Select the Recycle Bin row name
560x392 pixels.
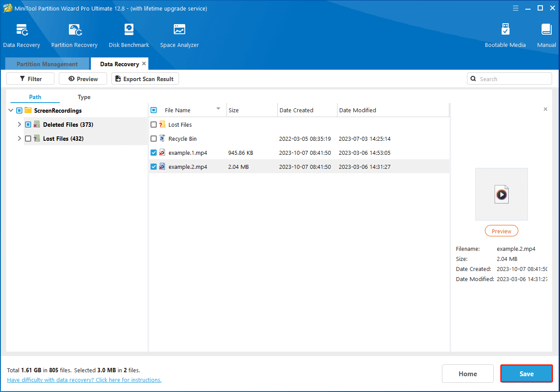click(183, 139)
